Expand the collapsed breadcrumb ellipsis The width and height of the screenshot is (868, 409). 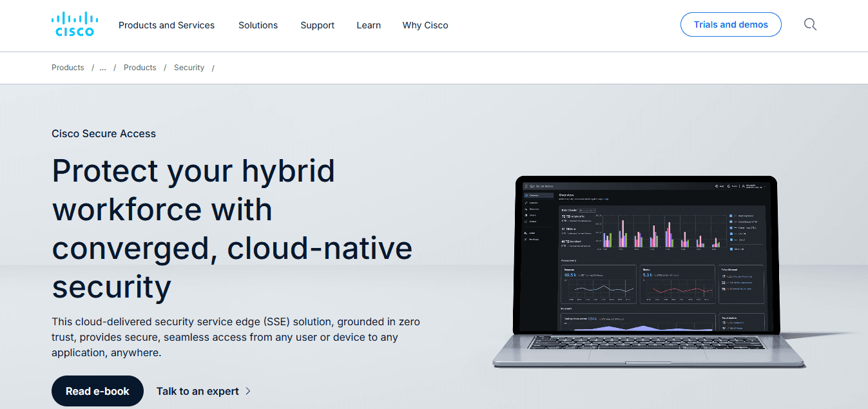[102, 68]
